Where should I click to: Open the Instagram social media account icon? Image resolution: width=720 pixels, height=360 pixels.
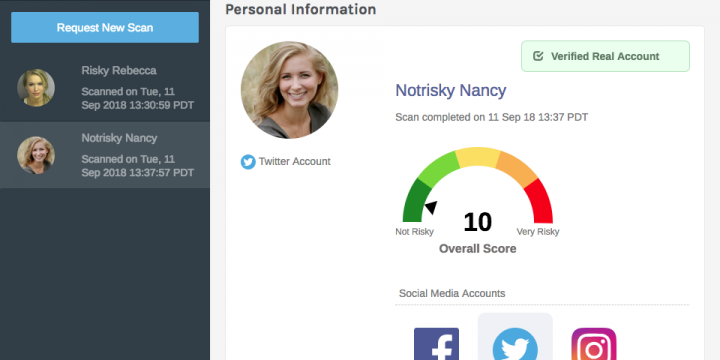pos(594,344)
